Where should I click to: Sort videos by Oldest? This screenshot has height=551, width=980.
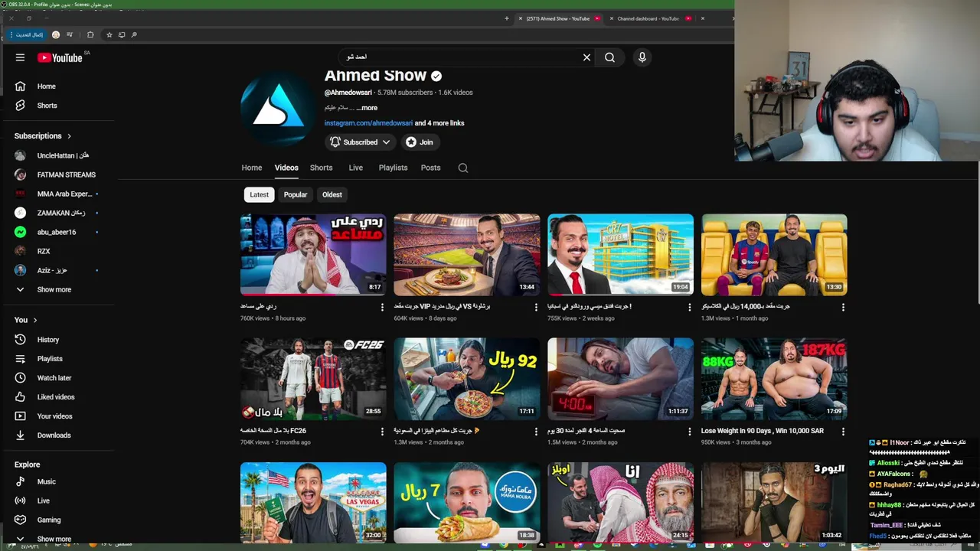tap(332, 194)
